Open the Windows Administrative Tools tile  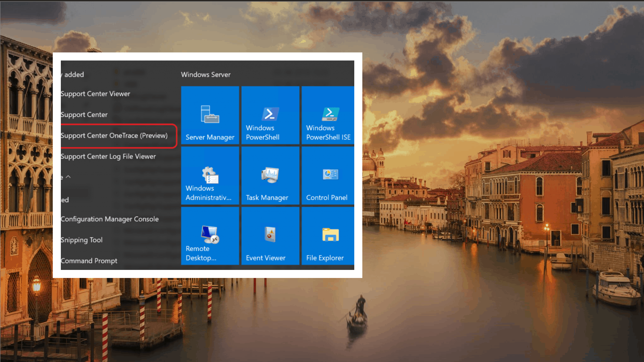click(x=210, y=175)
